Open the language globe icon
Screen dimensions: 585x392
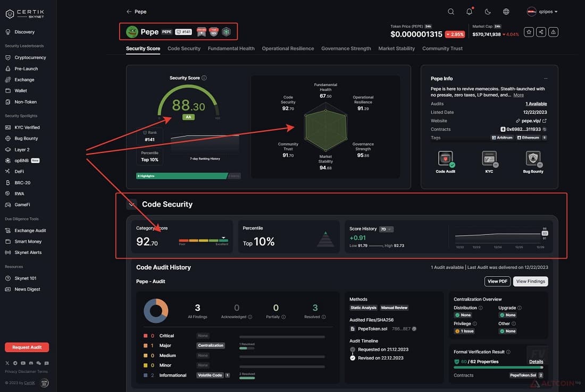point(506,12)
